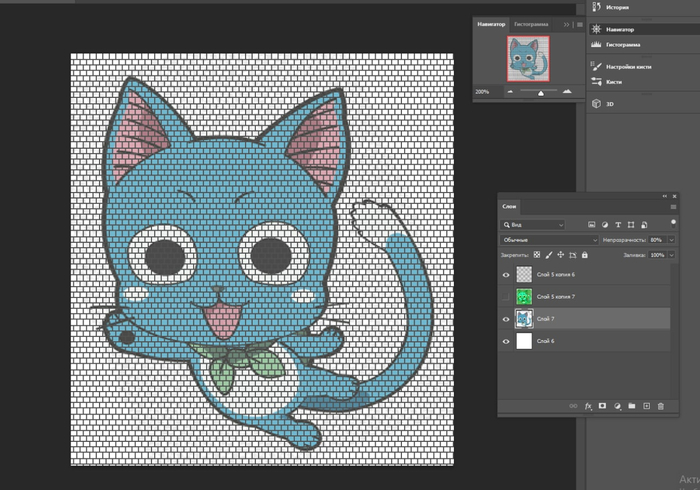Select layer Слой 7 thumbnail
Viewport: 700px width, 490px height.
coord(525,319)
